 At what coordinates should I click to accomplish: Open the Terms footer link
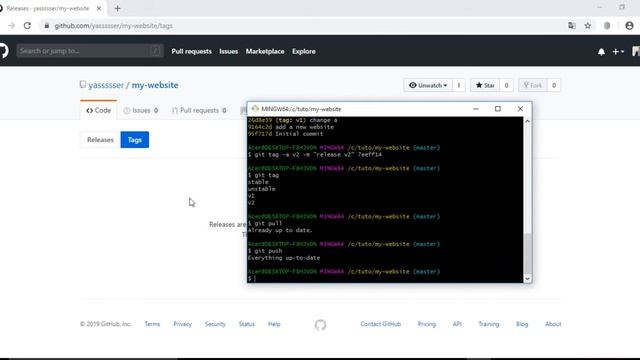tap(152, 324)
